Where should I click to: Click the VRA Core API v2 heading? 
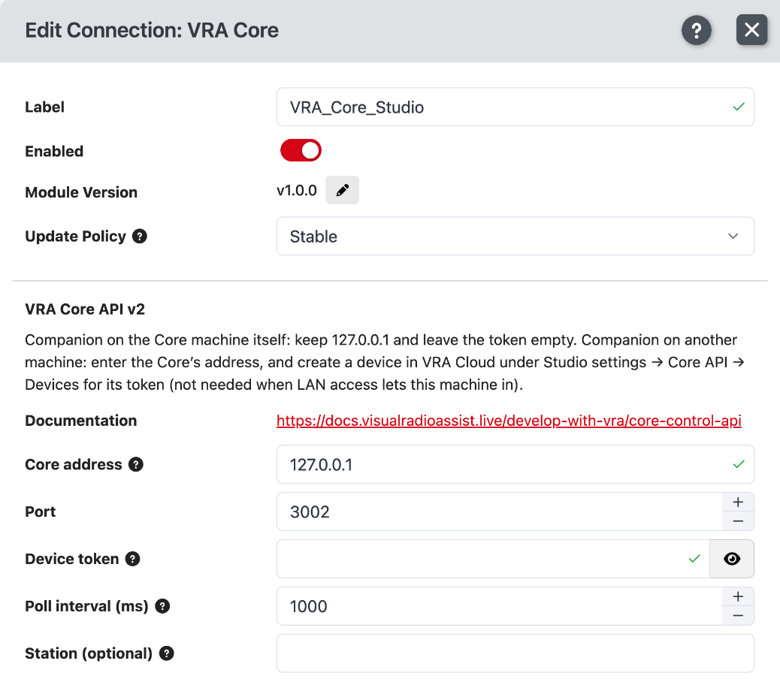point(85,309)
